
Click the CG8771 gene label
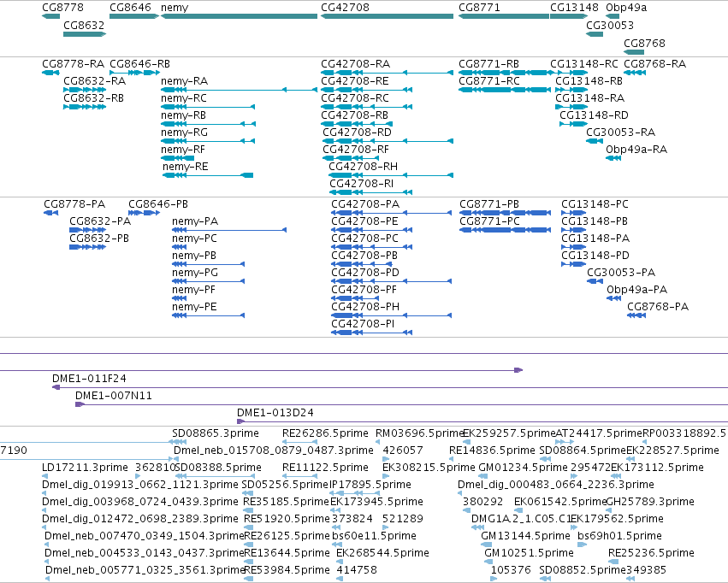[x=479, y=8]
